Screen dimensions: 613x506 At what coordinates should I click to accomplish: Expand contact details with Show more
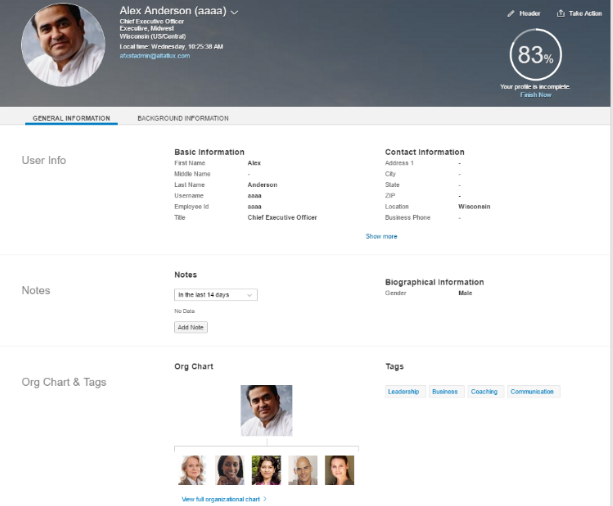381,236
